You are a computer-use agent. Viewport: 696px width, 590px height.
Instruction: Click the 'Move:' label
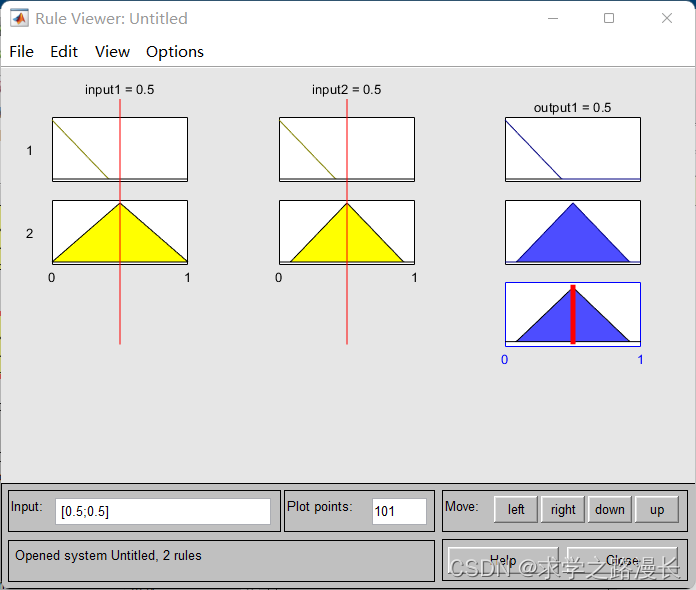[x=462, y=507]
